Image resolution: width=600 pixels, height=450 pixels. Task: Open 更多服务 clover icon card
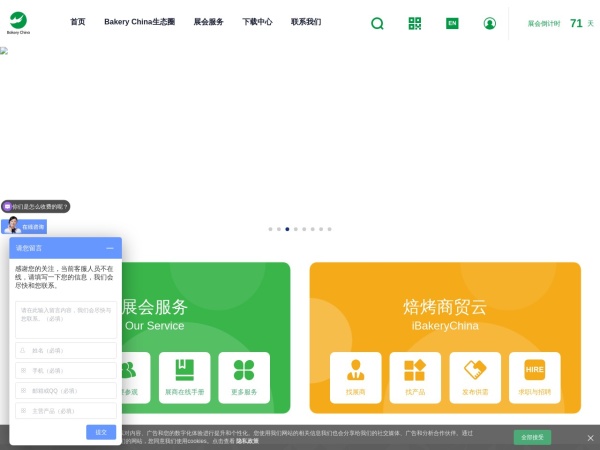coord(244,378)
